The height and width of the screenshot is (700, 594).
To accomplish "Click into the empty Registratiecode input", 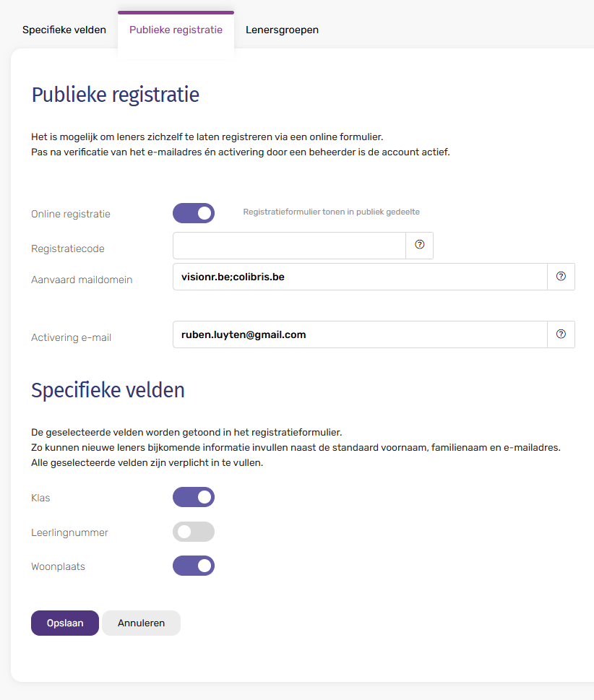I will coord(289,246).
